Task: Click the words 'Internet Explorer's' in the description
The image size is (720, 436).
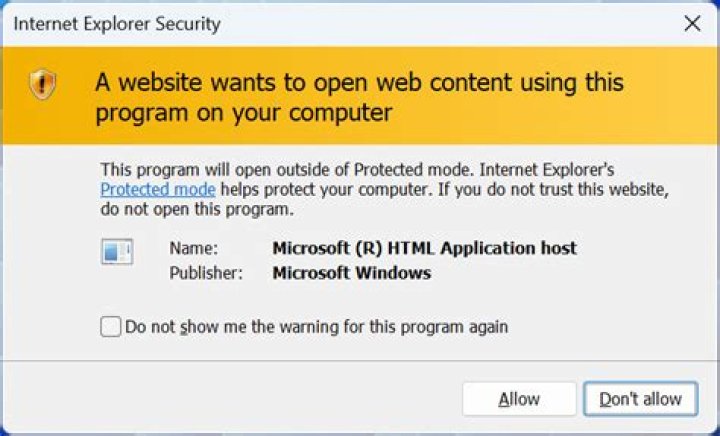Action: pos(547,170)
